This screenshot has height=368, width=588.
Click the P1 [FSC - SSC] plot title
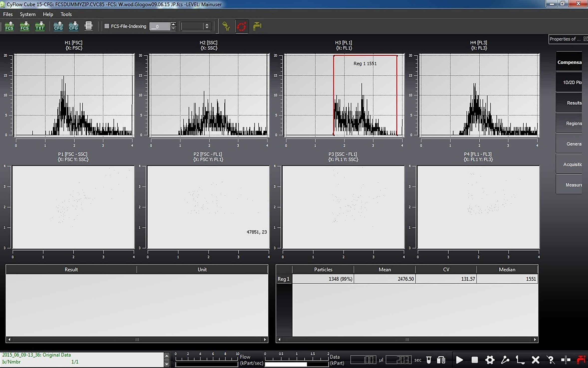73,154
